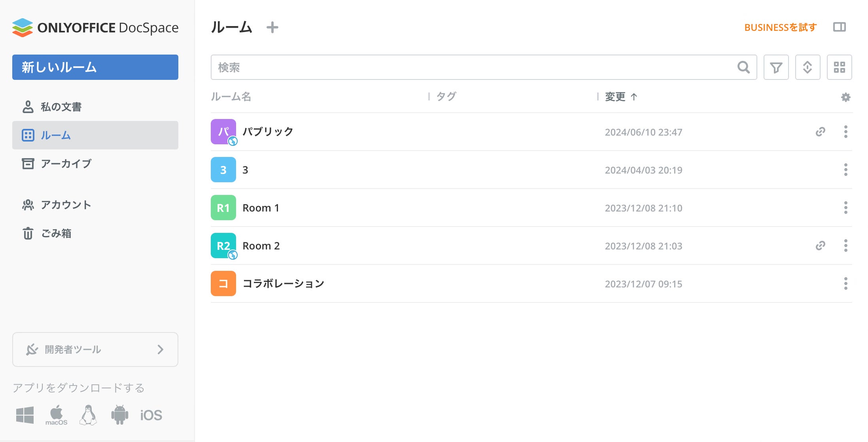Copy link icon for Room 2
868x442 pixels.
821,246
